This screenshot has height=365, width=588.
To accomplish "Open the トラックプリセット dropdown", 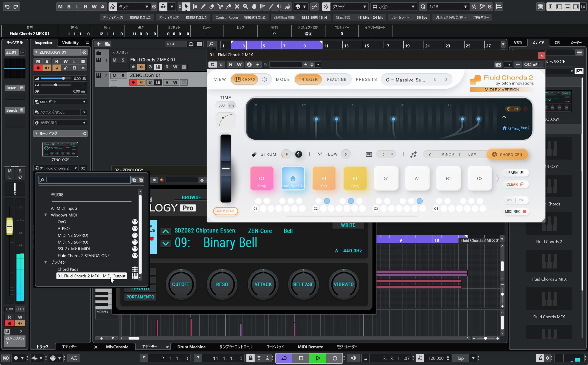I will point(60,112).
